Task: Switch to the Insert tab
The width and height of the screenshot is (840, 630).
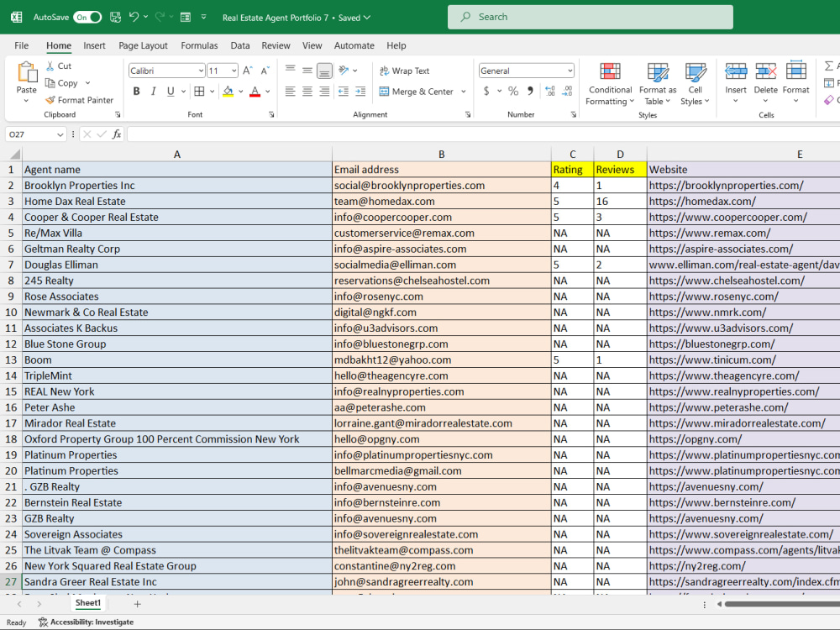Action: click(x=94, y=45)
